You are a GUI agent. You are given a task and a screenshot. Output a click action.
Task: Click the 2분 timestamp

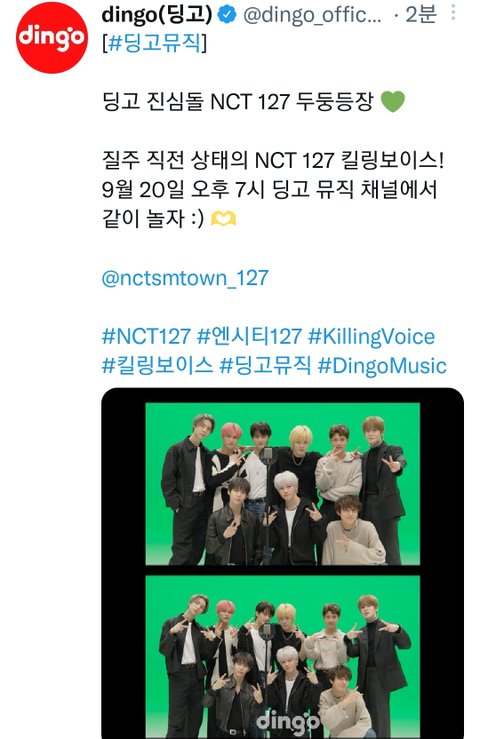(x=420, y=15)
